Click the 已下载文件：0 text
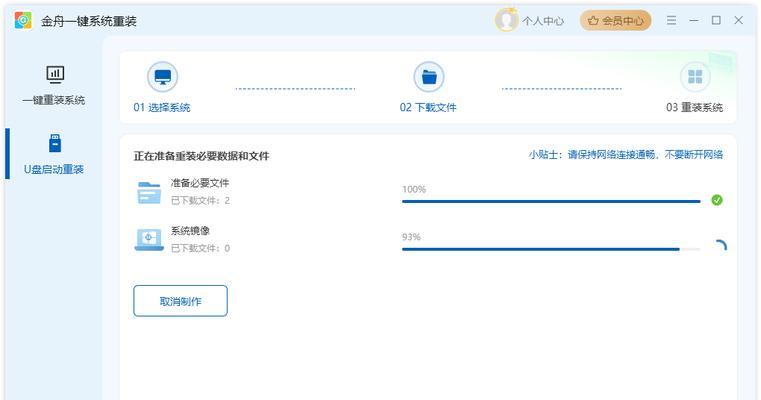Viewport: 761px width, 400px height. pos(200,248)
